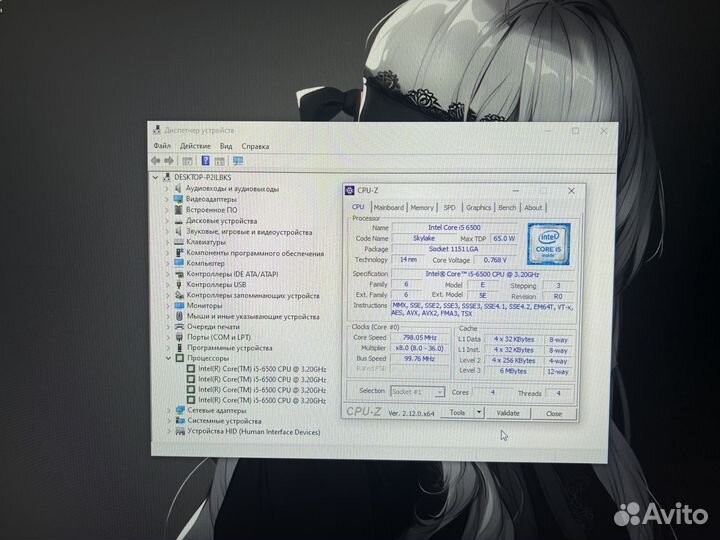Viewport: 720px width, 540px height.
Task: Click the Specification field in CPU-Z
Action: click(482, 274)
